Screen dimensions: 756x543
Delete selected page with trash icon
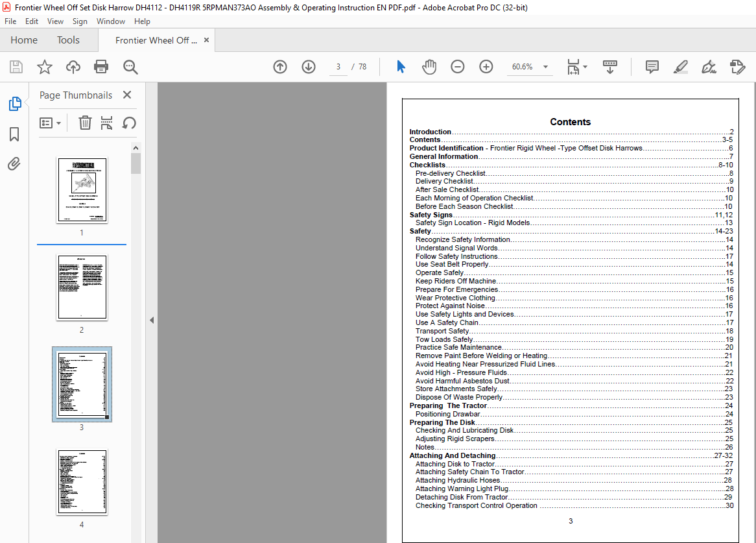tap(85, 123)
